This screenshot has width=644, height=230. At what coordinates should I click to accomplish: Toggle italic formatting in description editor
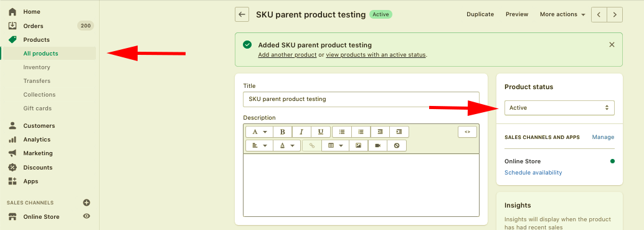coord(301,132)
